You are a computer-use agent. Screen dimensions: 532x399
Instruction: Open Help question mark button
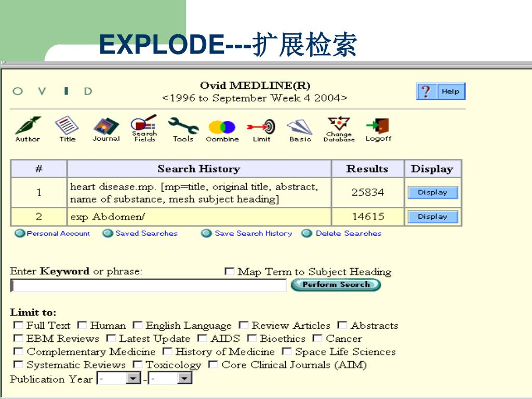point(441,91)
